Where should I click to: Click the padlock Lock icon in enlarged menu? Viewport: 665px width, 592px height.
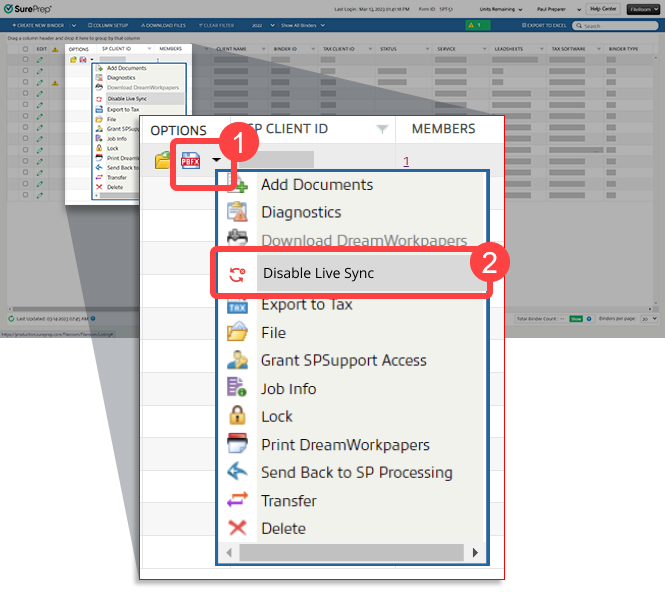[237, 416]
